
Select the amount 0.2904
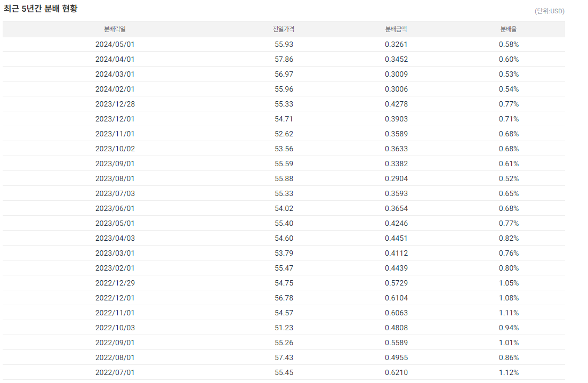[x=396, y=179]
